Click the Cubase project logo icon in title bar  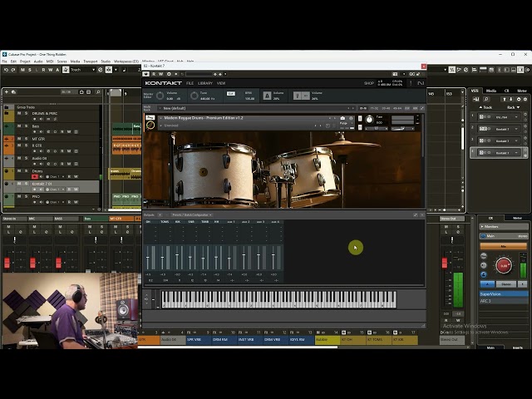pyautogui.click(x=4, y=54)
